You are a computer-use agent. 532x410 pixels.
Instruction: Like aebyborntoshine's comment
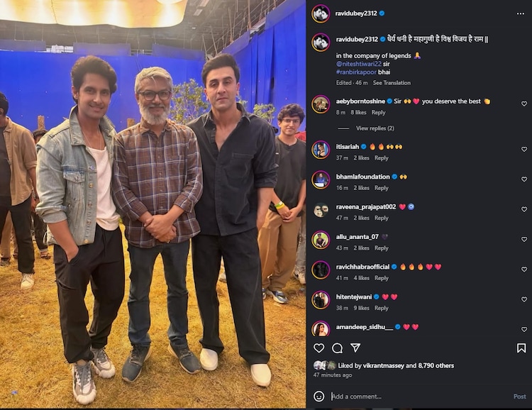pyautogui.click(x=524, y=104)
